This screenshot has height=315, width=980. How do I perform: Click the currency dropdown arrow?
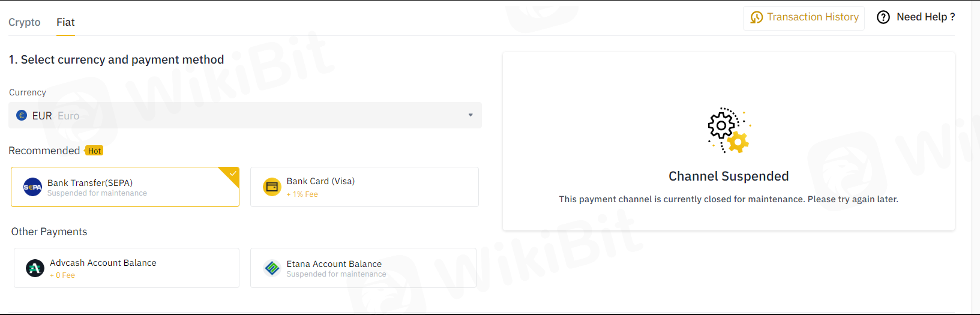coord(470,115)
